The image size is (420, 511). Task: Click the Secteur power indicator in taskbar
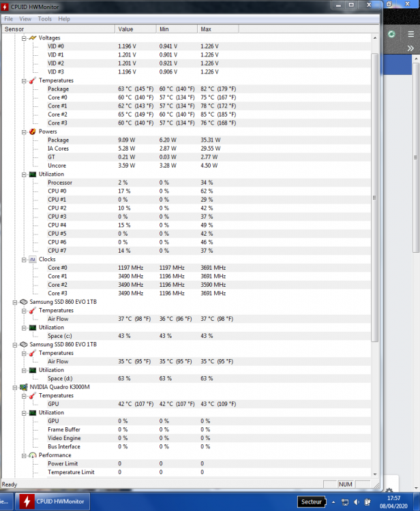click(x=312, y=502)
